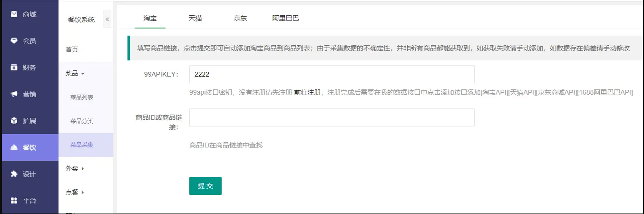The image size is (644, 214).
Task: Click the 餐饮 dish cover icon
Action: coord(14,147)
